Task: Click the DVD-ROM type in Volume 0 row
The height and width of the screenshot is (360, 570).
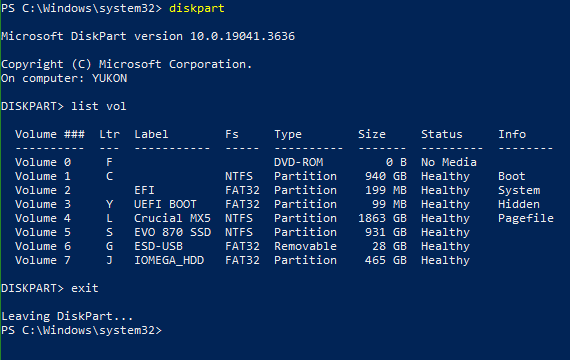Action: pyautogui.click(x=298, y=162)
